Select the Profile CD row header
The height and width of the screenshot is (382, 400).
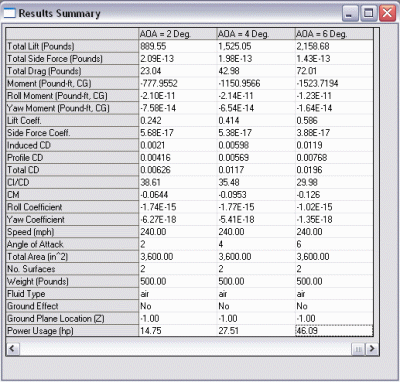[x=72, y=158]
